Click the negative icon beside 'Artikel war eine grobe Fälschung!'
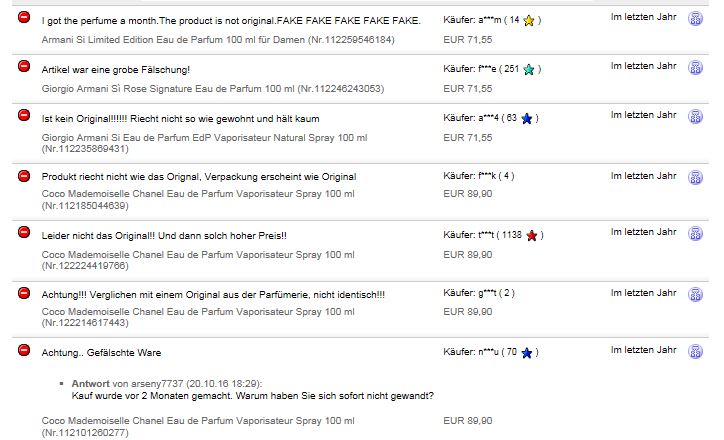 coord(24,67)
